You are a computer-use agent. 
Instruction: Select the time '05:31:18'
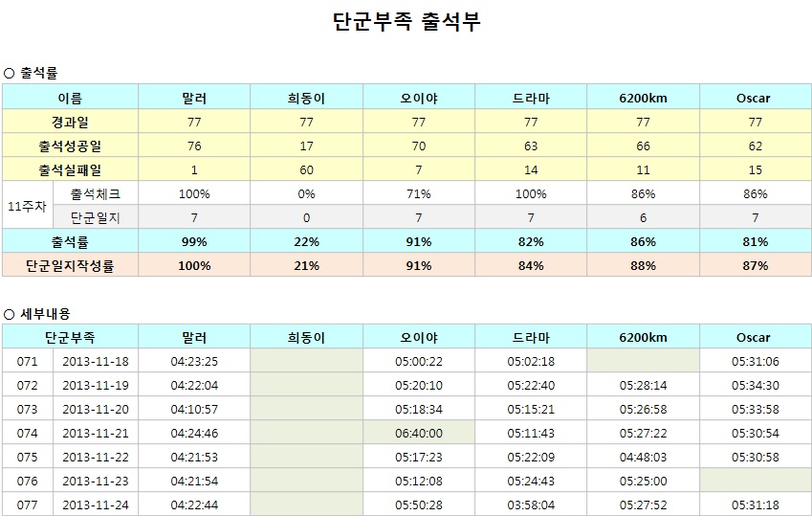(x=755, y=505)
